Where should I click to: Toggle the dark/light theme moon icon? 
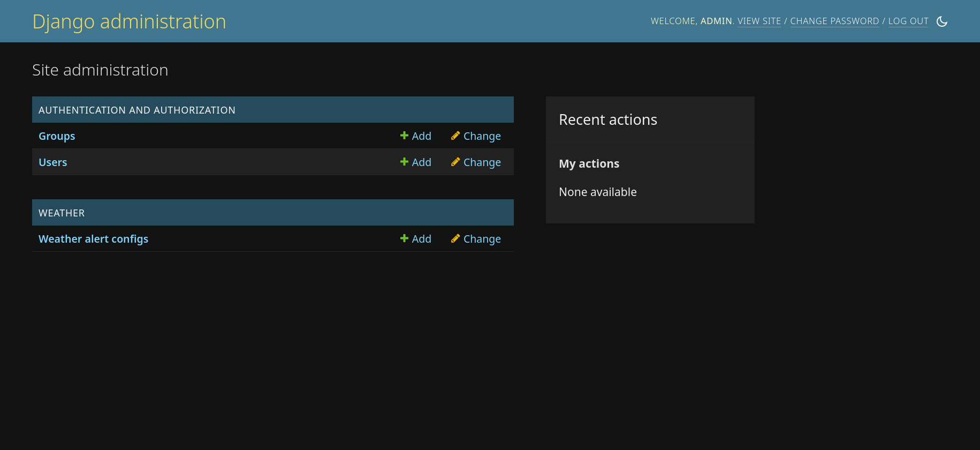pos(942,21)
